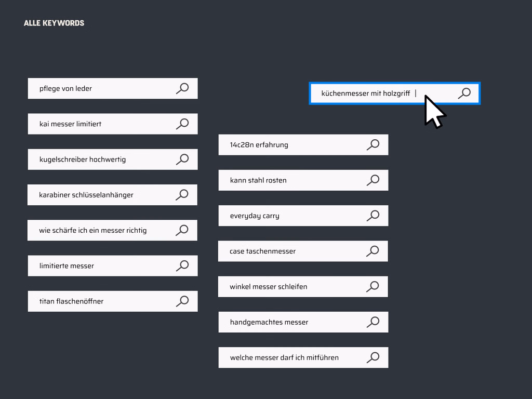Click magnifier next to '14c28n erfahrung'
Viewport: 532px width, 399px height.
click(373, 144)
